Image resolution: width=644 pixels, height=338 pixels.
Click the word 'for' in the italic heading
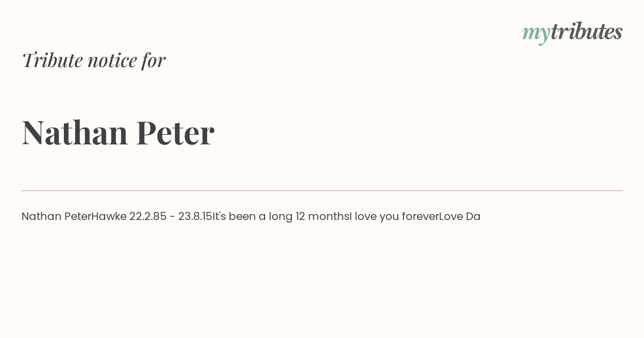coord(154,61)
